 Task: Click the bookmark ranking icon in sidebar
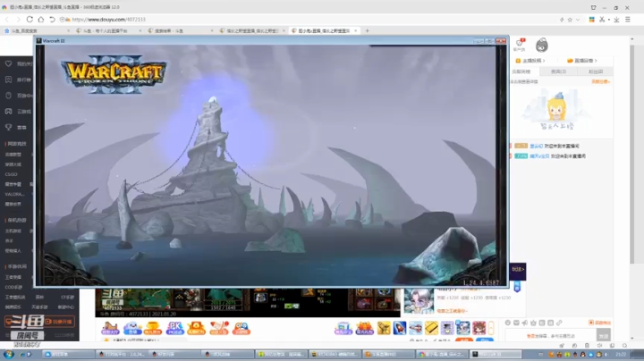point(9,80)
